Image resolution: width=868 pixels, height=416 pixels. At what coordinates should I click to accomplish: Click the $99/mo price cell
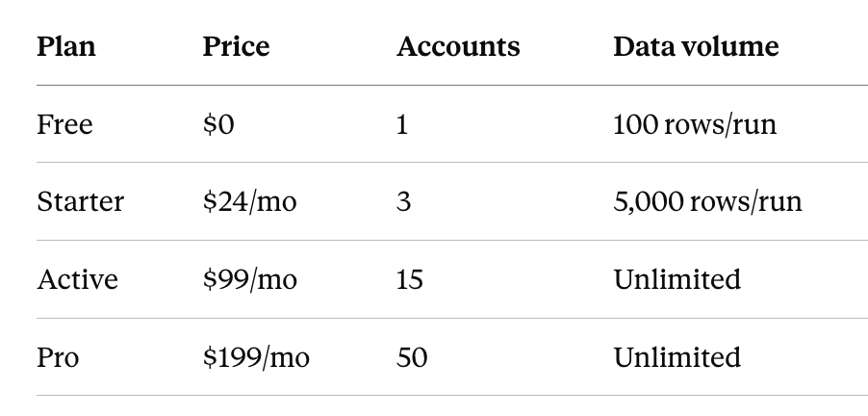pyautogui.click(x=250, y=279)
